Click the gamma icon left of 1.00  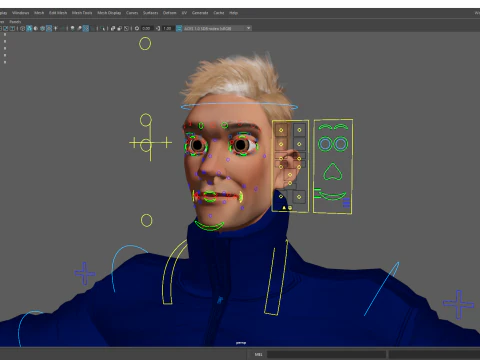pyautogui.click(x=158, y=28)
